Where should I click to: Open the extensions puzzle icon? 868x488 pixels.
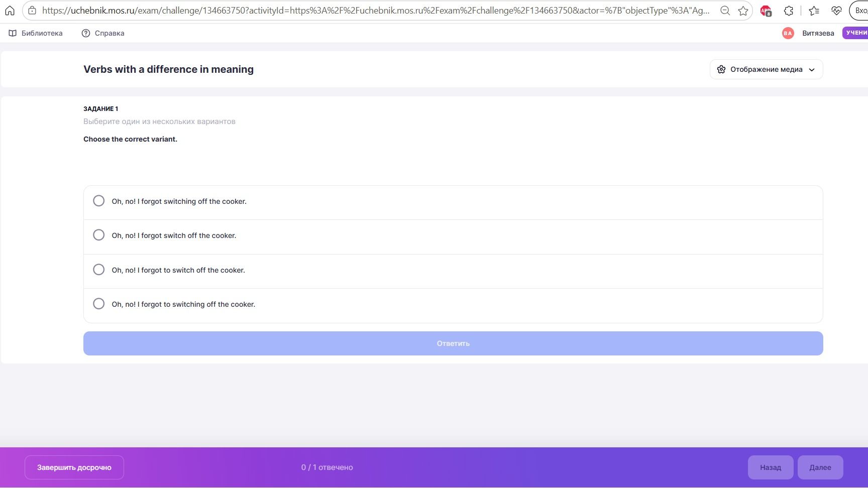(x=789, y=11)
